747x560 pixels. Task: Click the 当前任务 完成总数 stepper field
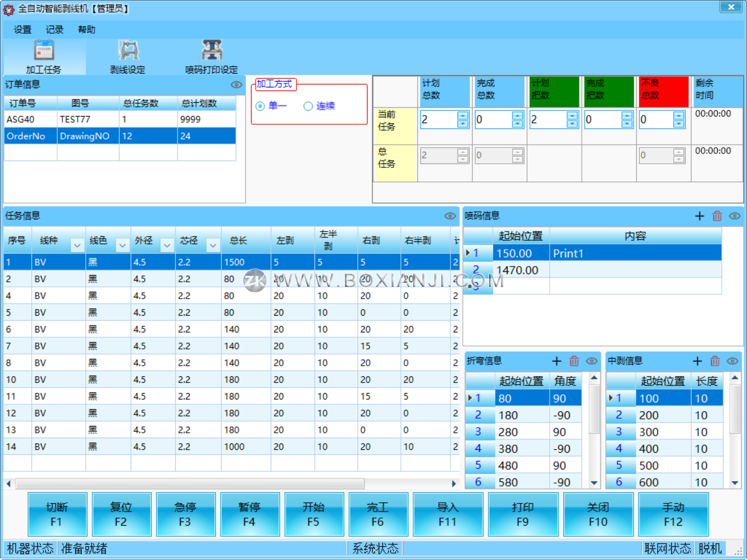[x=499, y=120]
